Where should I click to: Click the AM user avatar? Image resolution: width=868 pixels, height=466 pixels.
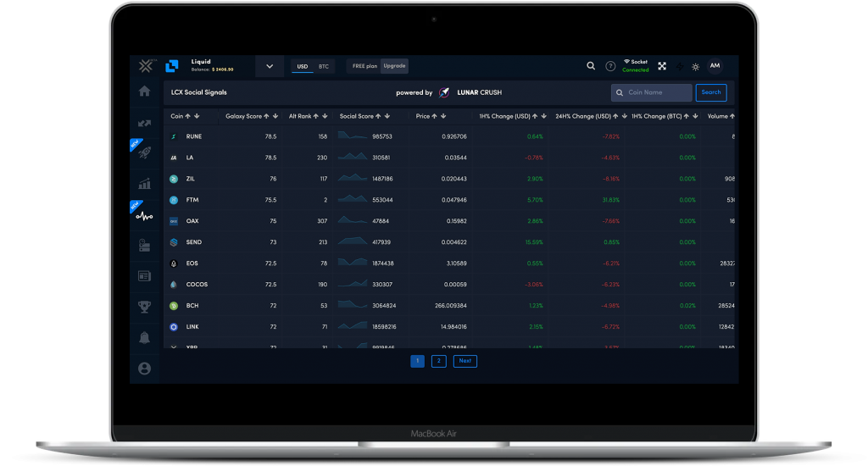(715, 66)
